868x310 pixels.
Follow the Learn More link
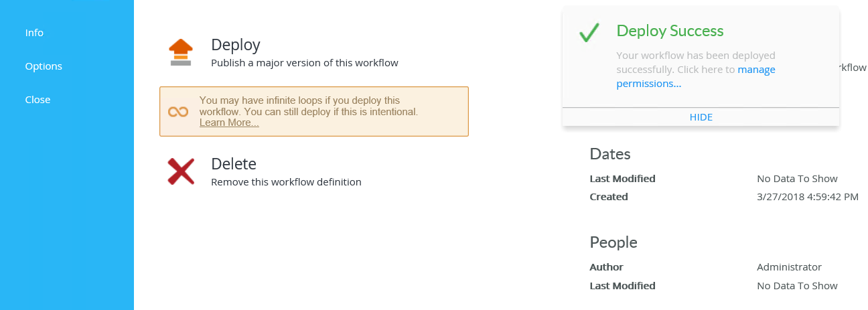(x=229, y=123)
